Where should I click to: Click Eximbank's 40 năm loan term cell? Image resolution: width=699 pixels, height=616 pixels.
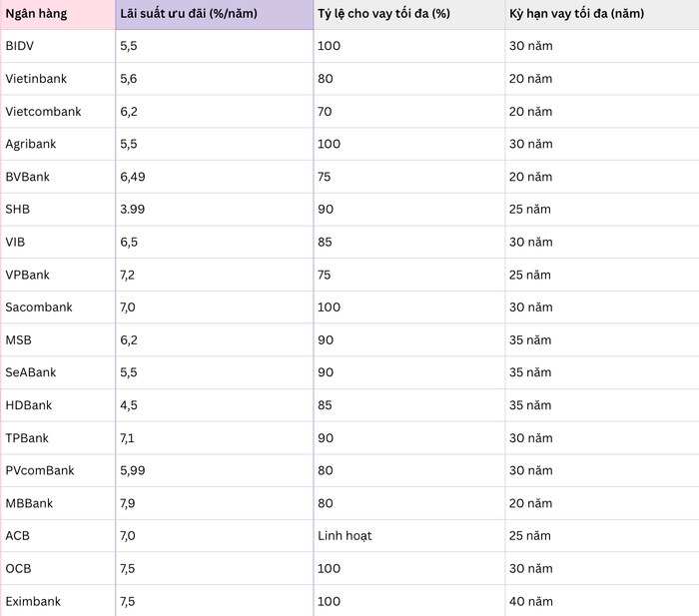(x=602, y=601)
